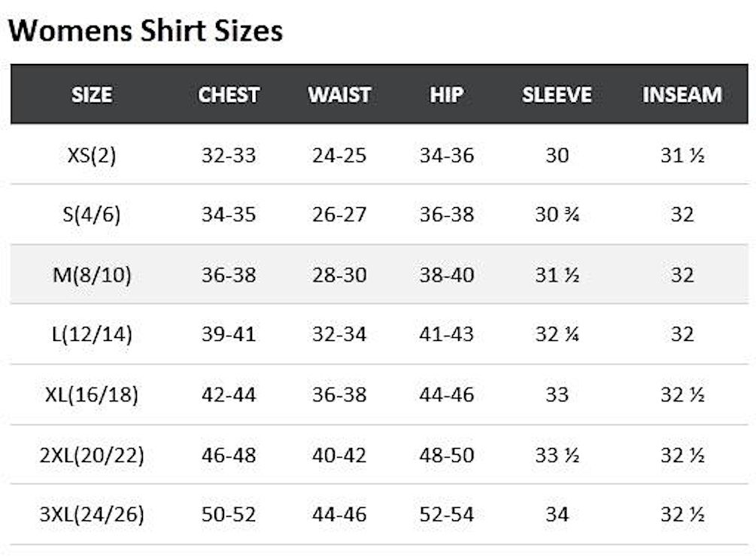Click the 46-48 chest value for 2XL
The width and height of the screenshot is (756, 557).
(229, 455)
